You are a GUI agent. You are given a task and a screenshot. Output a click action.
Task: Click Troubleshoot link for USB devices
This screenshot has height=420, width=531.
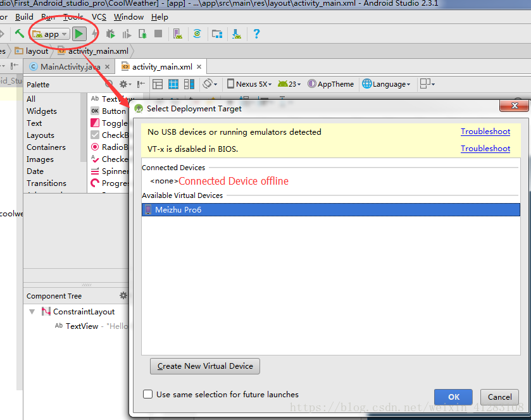(x=485, y=132)
